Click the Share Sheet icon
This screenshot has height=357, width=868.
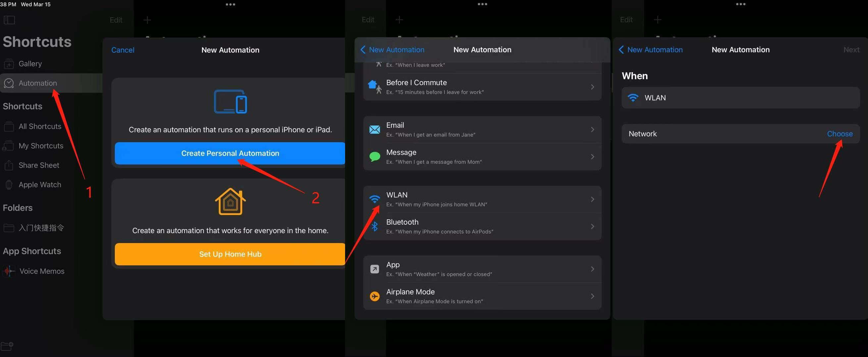click(9, 165)
